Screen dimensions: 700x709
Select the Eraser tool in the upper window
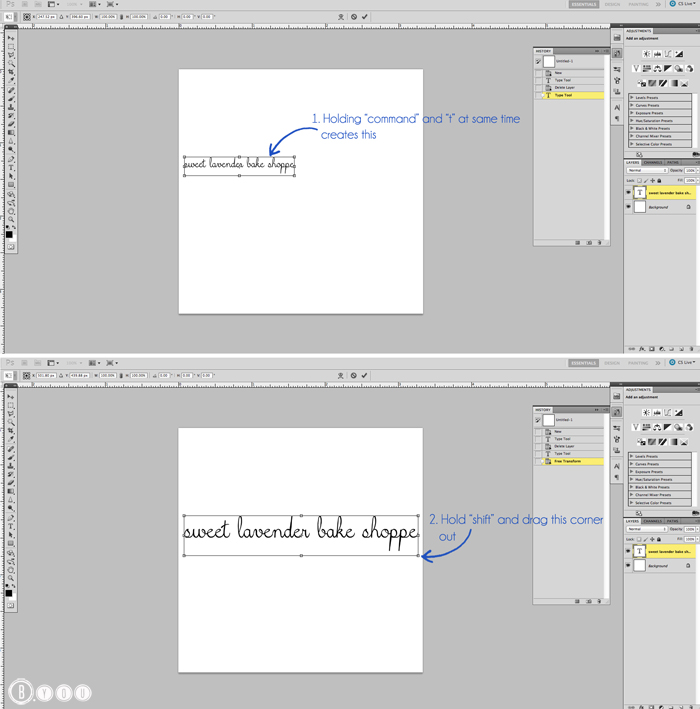pyautogui.click(x=11, y=124)
